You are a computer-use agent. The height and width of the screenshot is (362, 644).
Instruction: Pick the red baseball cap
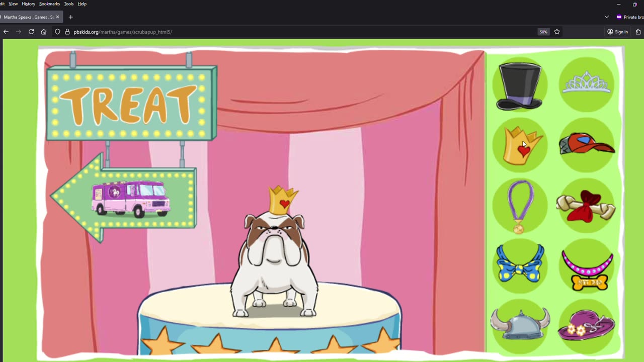587,144
